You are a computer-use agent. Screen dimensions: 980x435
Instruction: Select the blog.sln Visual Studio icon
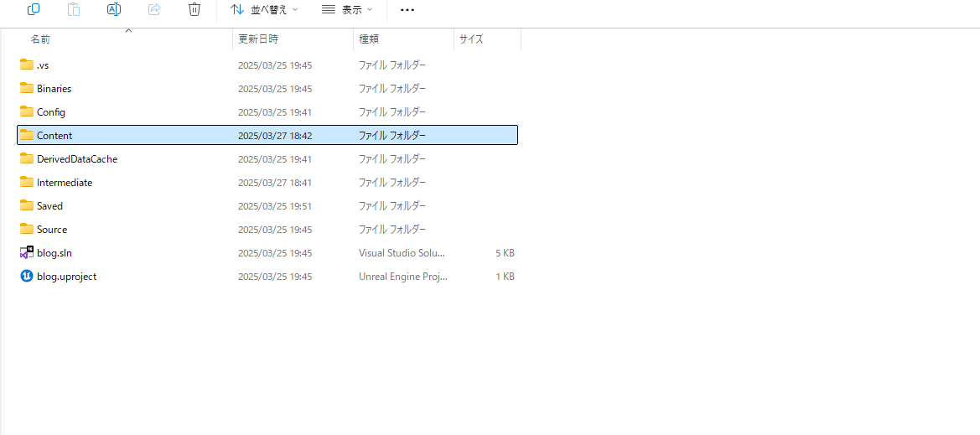point(27,252)
